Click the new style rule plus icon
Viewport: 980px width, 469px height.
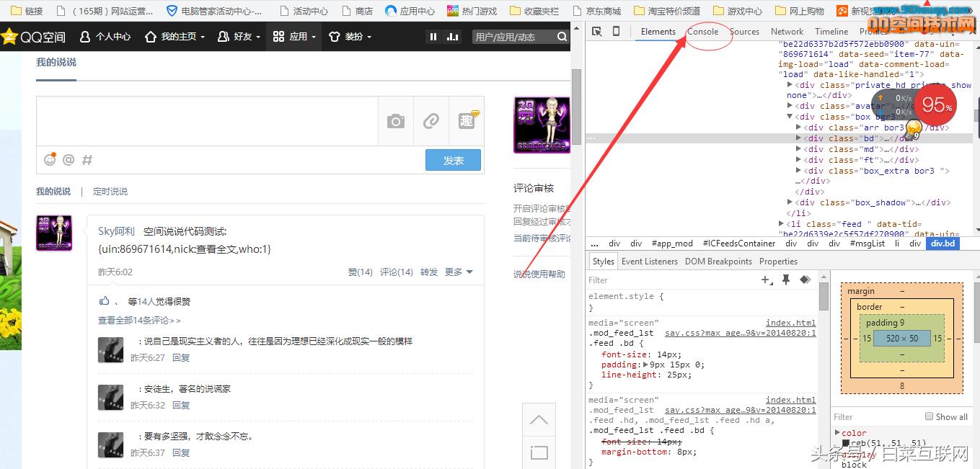click(x=767, y=280)
